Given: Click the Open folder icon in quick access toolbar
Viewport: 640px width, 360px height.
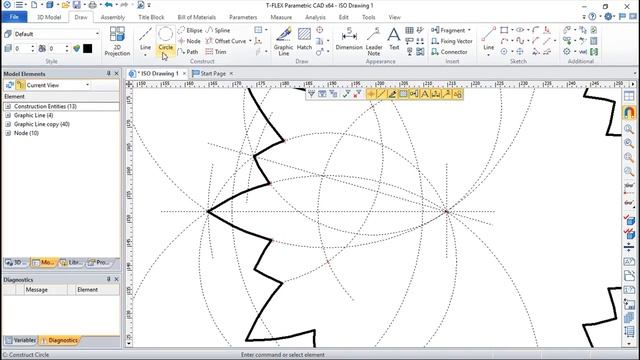Looking at the screenshot, I should pos(65,5).
